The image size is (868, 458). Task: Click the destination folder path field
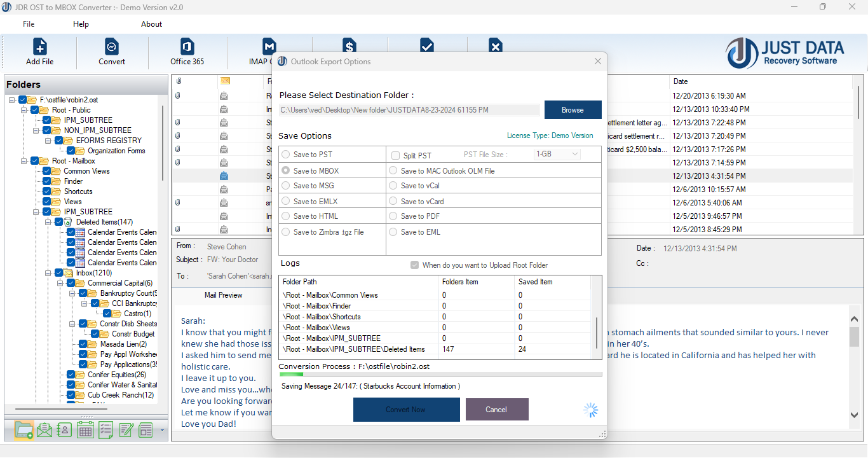click(409, 110)
